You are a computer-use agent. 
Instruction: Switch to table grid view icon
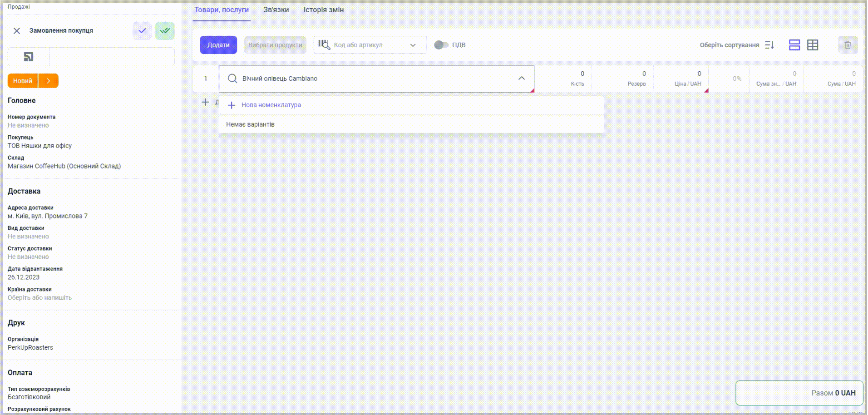tap(813, 45)
